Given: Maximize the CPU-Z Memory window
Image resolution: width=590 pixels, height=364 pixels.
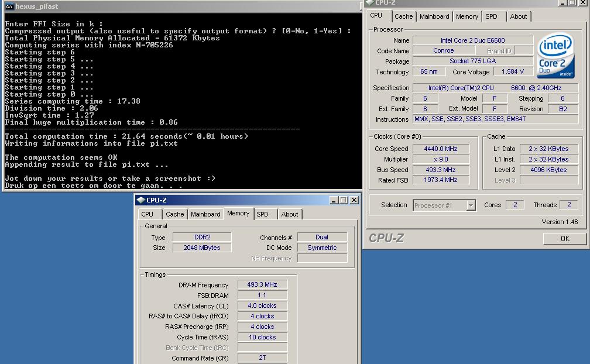Looking at the screenshot, I should pos(343,200).
